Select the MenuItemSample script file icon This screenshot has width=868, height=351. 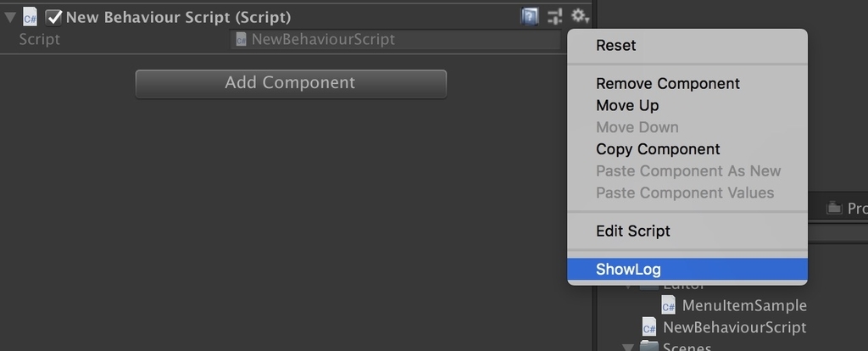point(668,305)
